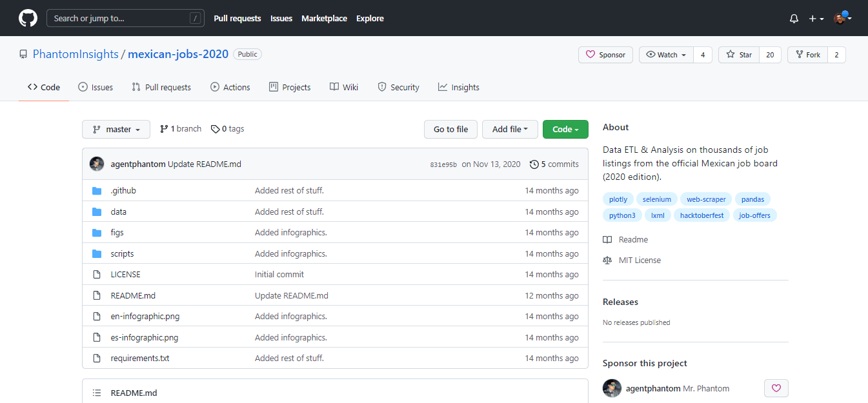Click the README.md table of contents icon
This screenshot has height=403, width=868.
[x=97, y=393]
